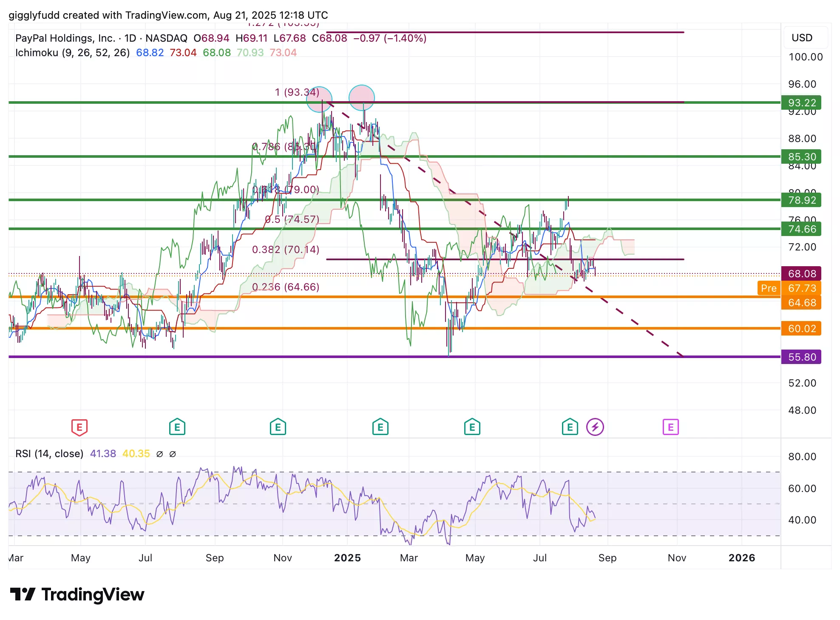Viewport: 840px width, 620px height.
Task: Click the purple 55.80 support level label
Action: coord(801,357)
